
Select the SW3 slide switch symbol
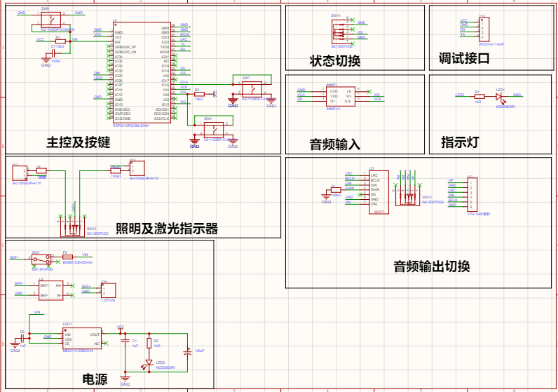[x=41, y=259]
